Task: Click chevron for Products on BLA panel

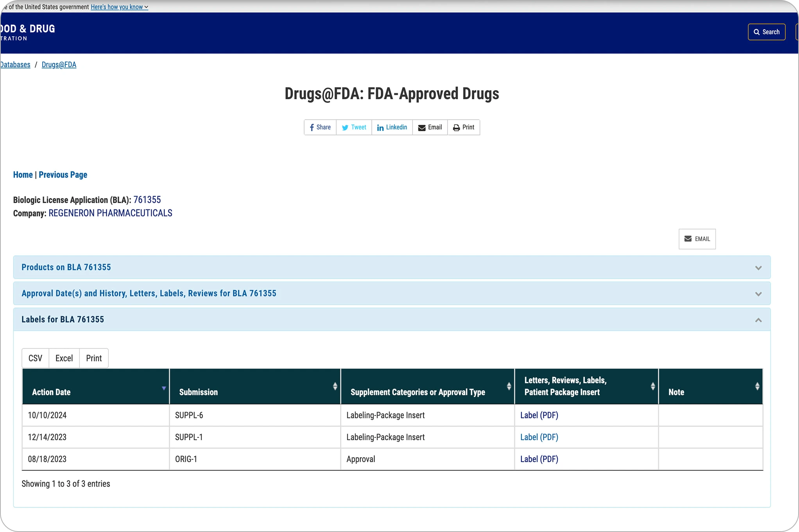Action: tap(758, 268)
